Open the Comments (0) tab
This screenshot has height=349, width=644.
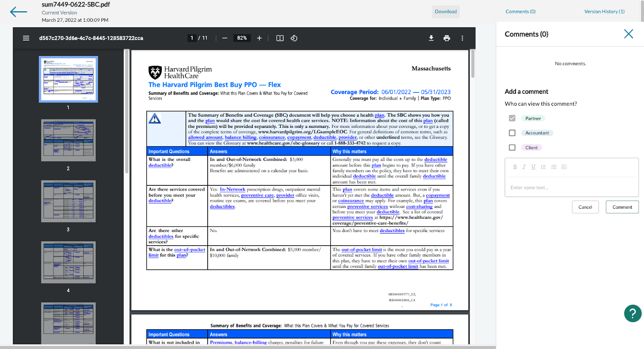coord(520,12)
